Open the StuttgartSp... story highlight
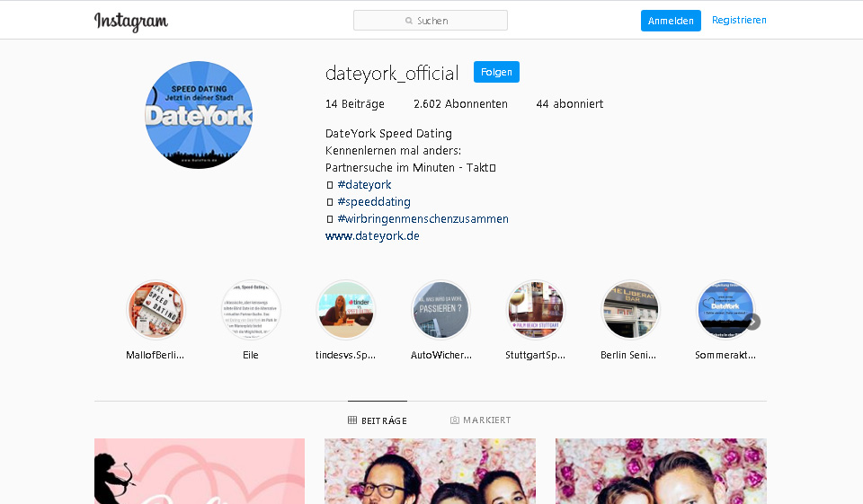 536,310
